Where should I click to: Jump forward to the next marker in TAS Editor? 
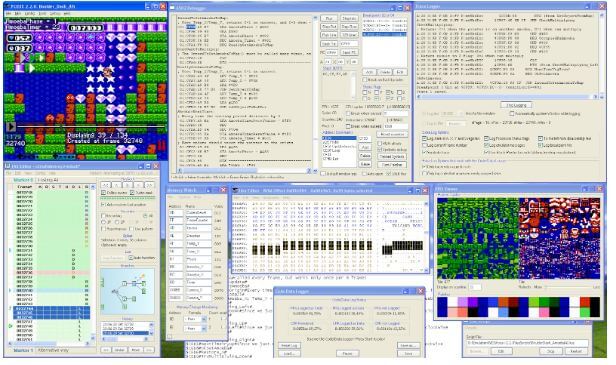[149, 184]
